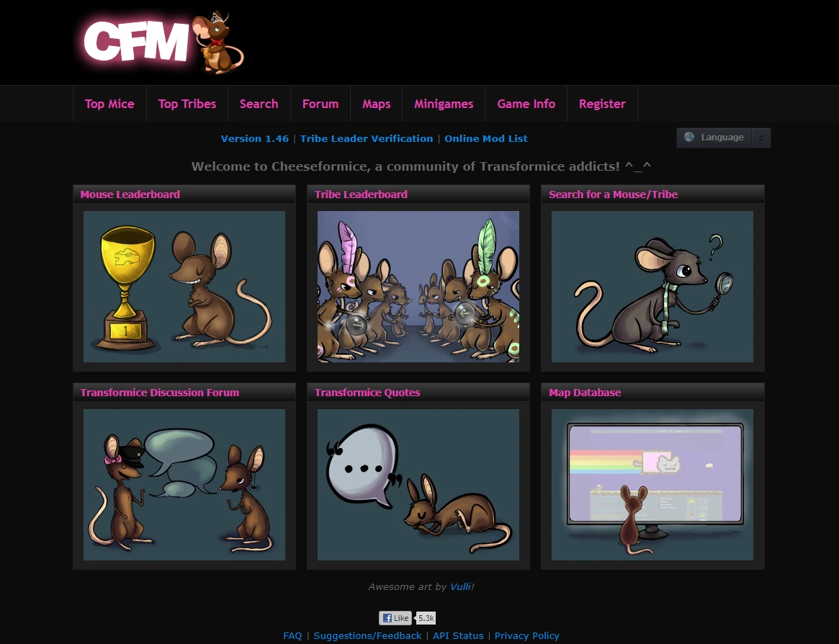
Task: Open Tribe Leader Verification link
Action: 367,138
